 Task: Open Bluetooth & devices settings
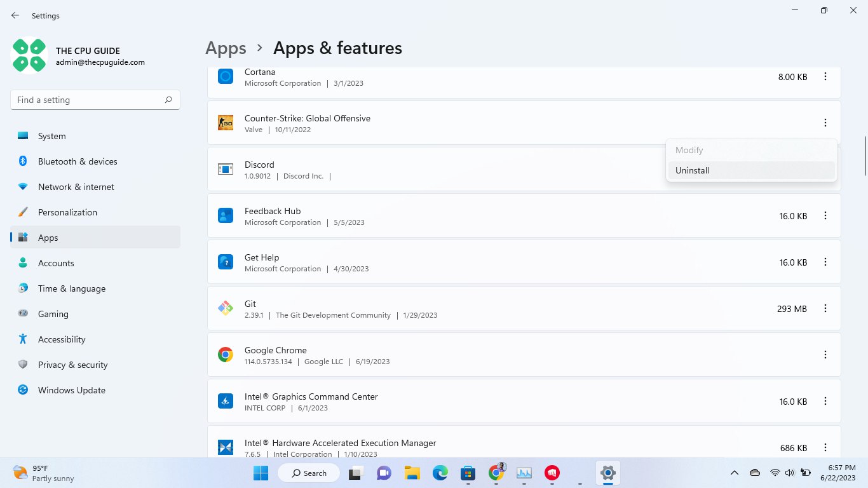click(95, 161)
